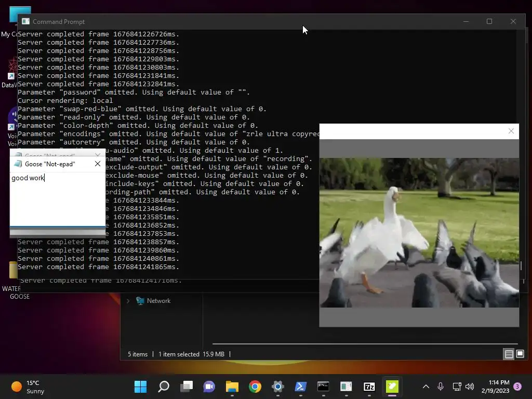This screenshot has width=532, height=399.
Task: Open taskbar Search
Action: [164, 387]
